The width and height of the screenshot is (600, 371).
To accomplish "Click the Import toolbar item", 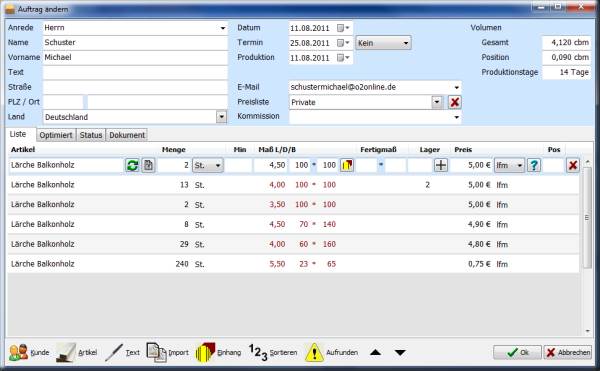I will [x=168, y=352].
